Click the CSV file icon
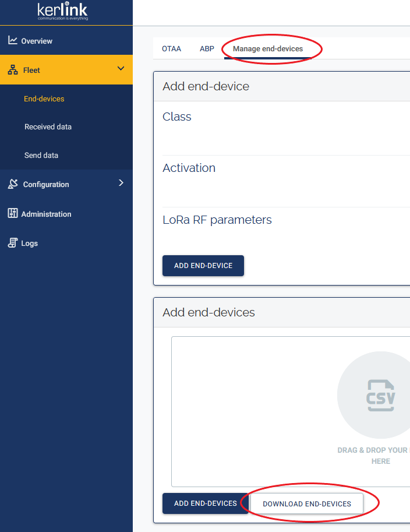 coord(380,396)
